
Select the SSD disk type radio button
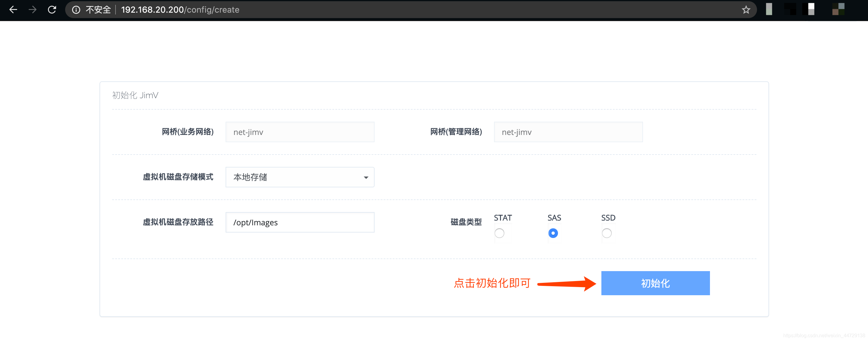tap(607, 233)
